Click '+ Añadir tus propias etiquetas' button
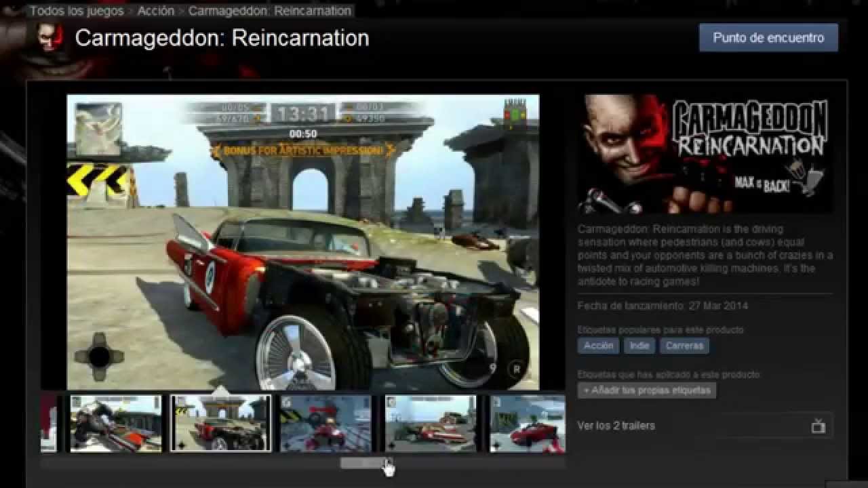 647,390
